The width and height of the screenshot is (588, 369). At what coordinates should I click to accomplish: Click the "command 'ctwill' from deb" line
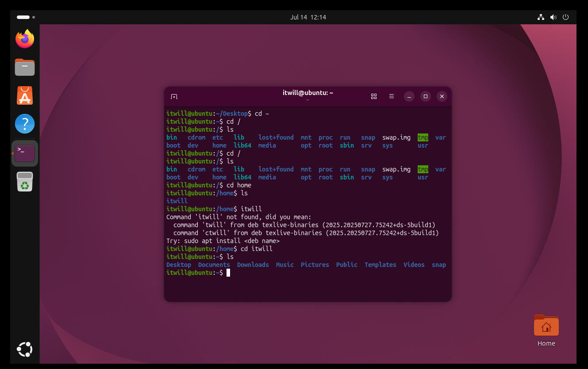tap(306, 233)
